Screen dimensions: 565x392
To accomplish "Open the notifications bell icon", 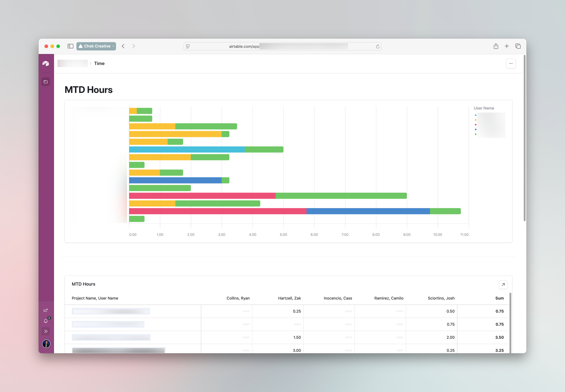I will 46,321.
